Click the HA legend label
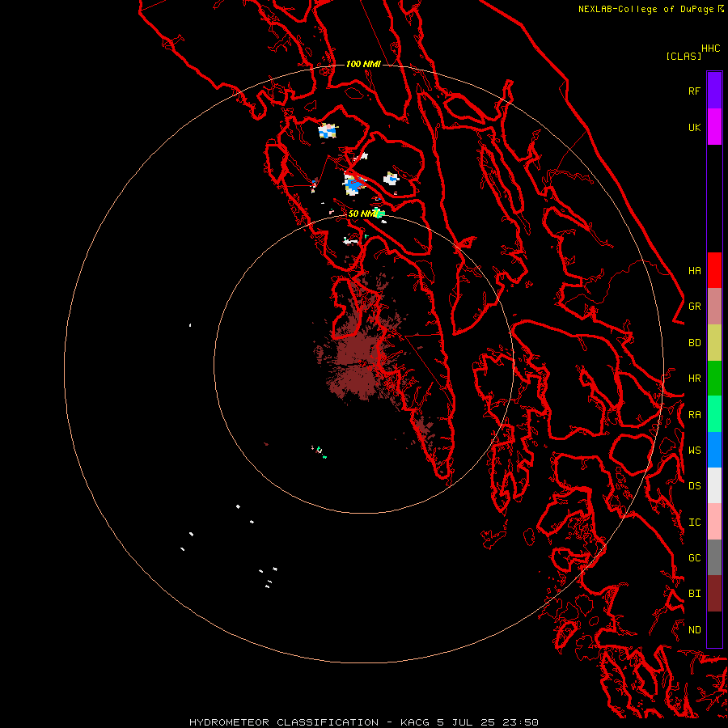 point(695,270)
